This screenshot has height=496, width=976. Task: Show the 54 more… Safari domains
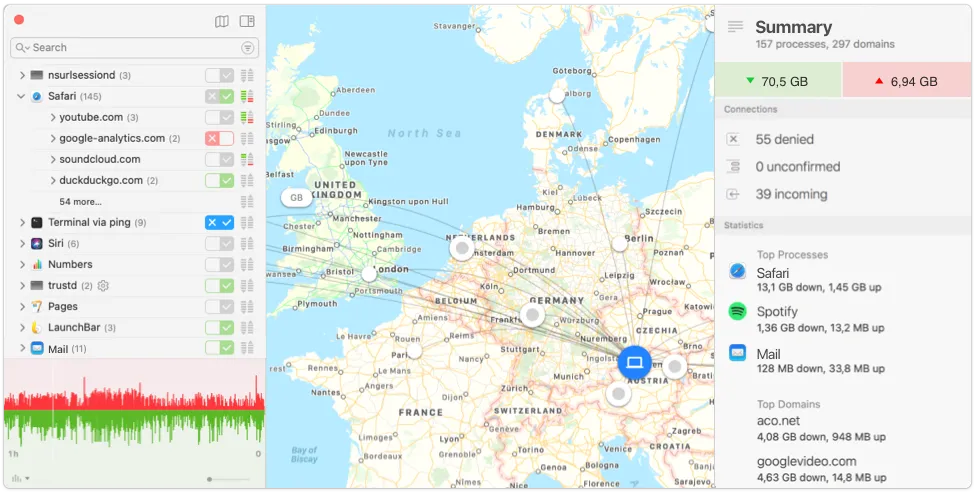(x=80, y=202)
